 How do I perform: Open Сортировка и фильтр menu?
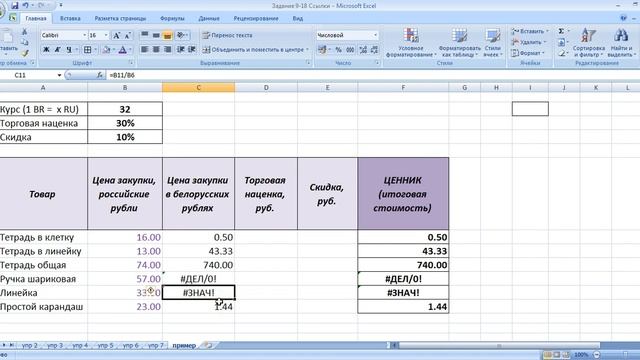(x=588, y=43)
